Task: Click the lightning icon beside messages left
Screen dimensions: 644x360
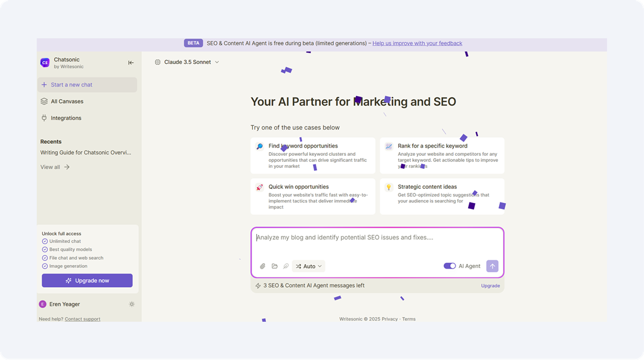Action: click(258, 285)
